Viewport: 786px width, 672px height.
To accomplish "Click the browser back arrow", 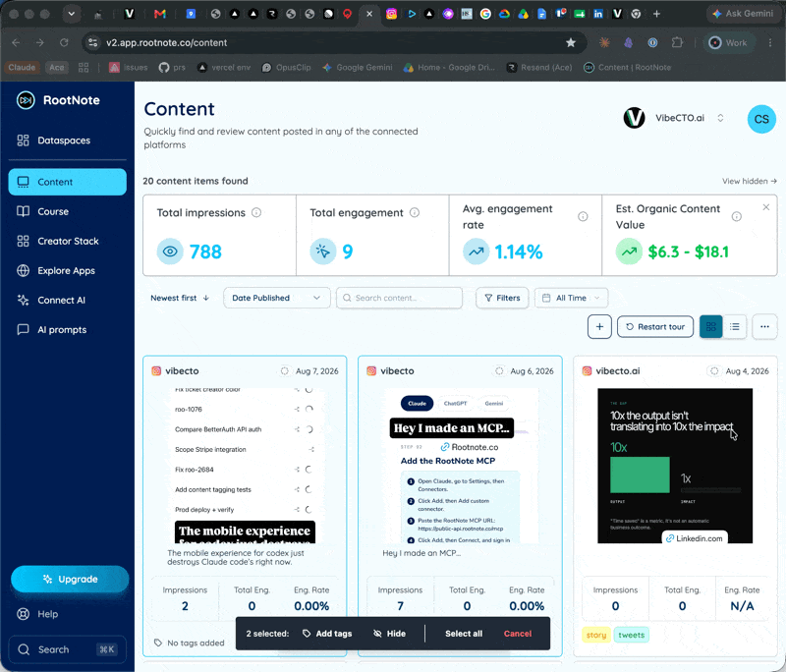I will tap(16, 42).
